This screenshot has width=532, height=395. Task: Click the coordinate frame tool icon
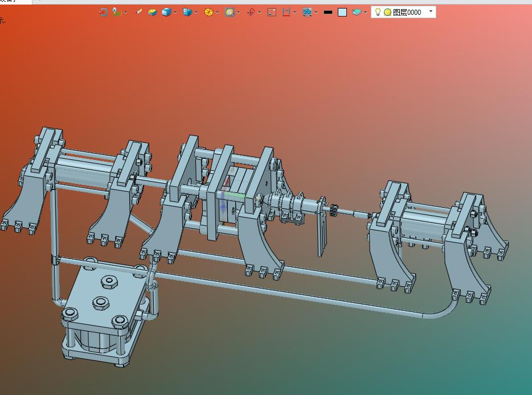pos(117,13)
